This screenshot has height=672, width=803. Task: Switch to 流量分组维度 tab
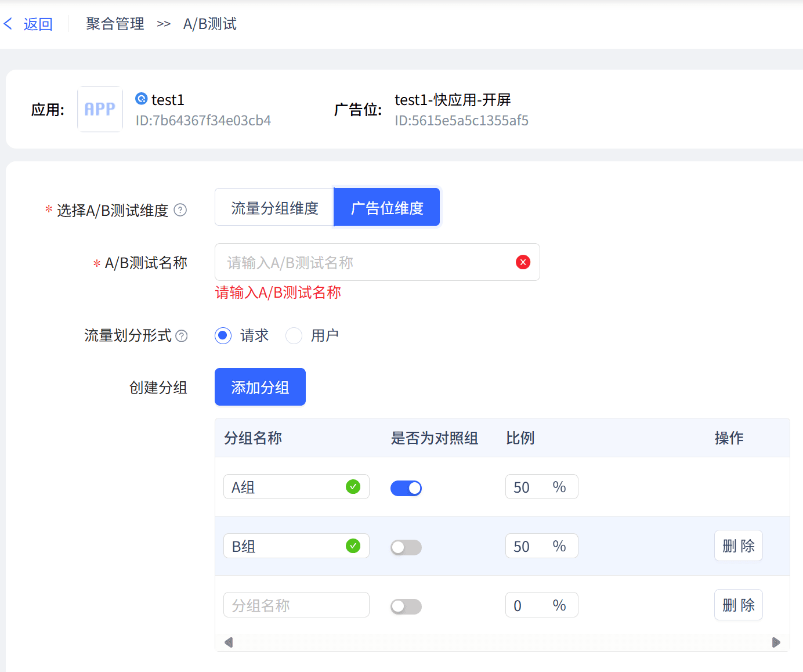click(x=274, y=207)
